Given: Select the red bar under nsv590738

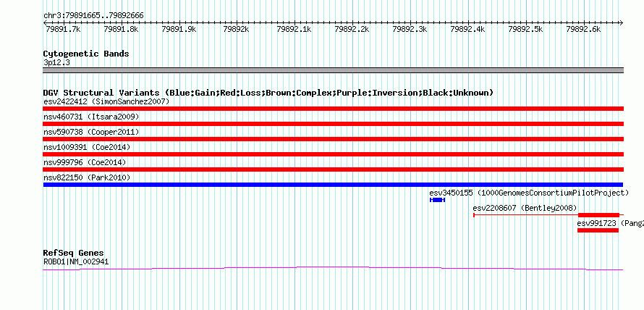Looking at the screenshot, I should 333,139.
